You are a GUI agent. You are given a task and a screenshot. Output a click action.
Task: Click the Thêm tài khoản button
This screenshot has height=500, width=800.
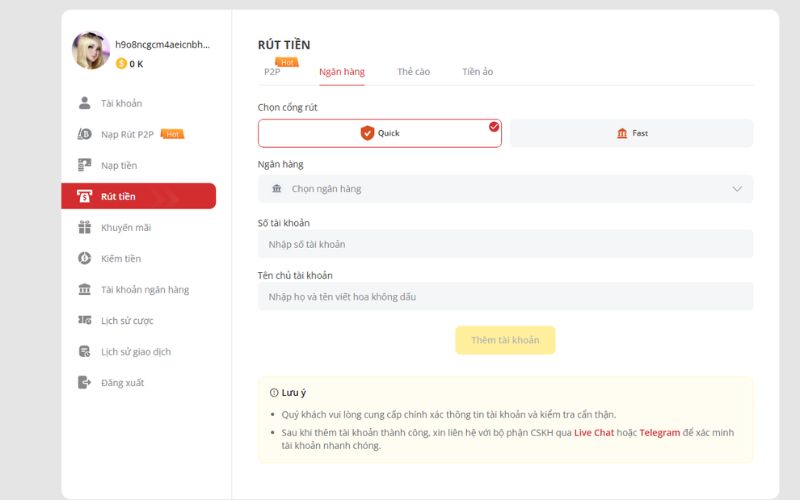pos(505,340)
